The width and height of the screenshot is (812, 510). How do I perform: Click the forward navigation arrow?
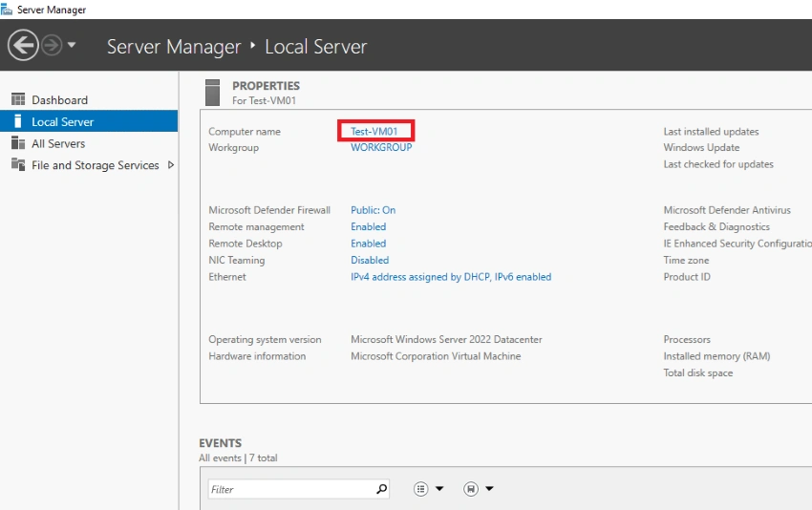coord(52,46)
